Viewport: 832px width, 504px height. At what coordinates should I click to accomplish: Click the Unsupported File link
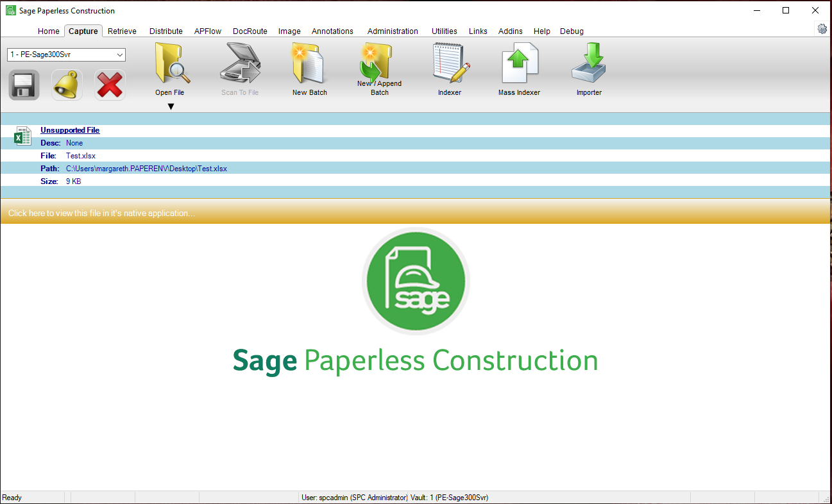[x=70, y=130]
